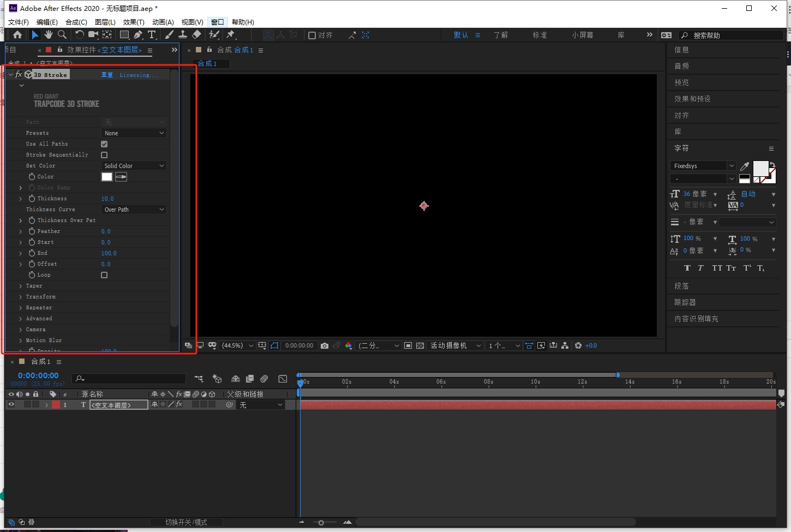The image size is (791, 532).
Task: Click the white Color swatch
Action: [x=107, y=177]
